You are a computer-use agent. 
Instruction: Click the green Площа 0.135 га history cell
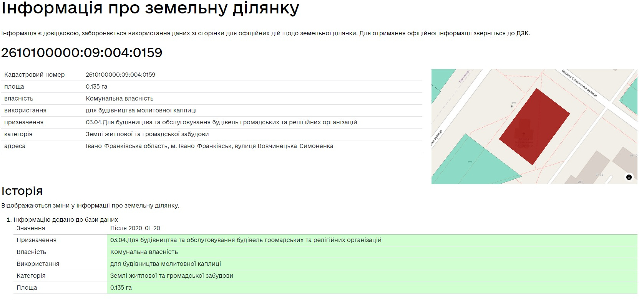click(372, 288)
